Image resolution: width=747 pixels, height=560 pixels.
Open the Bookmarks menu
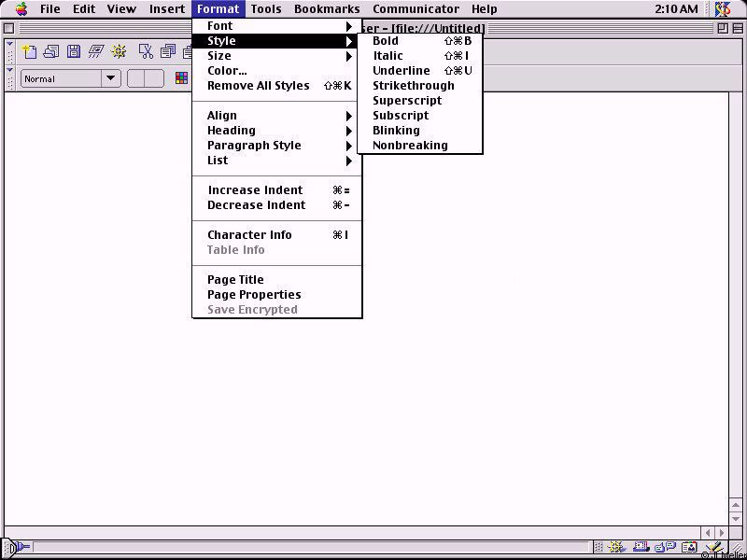326,9
